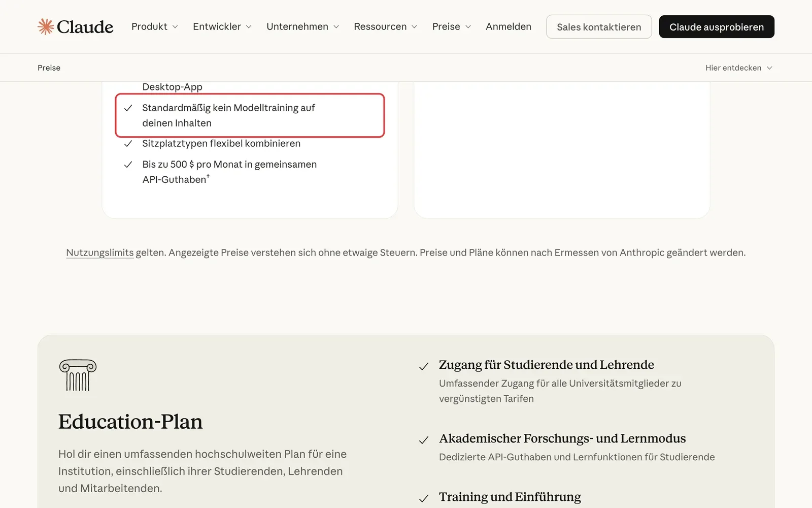Click the heading Training und Einführung
This screenshot has height=508, width=812.
click(510, 497)
